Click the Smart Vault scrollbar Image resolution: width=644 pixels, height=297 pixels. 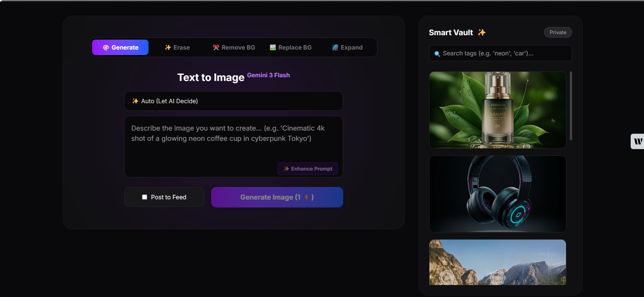[x=571, y=106]
